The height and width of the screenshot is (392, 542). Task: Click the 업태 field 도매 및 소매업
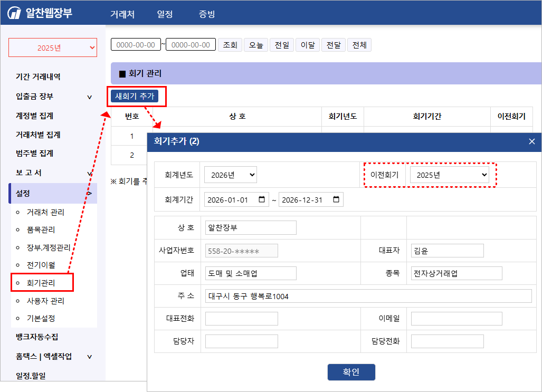click(251, 273)
